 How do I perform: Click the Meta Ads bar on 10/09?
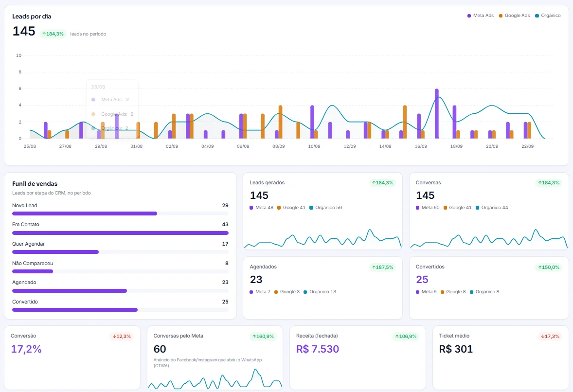[312, 122]
